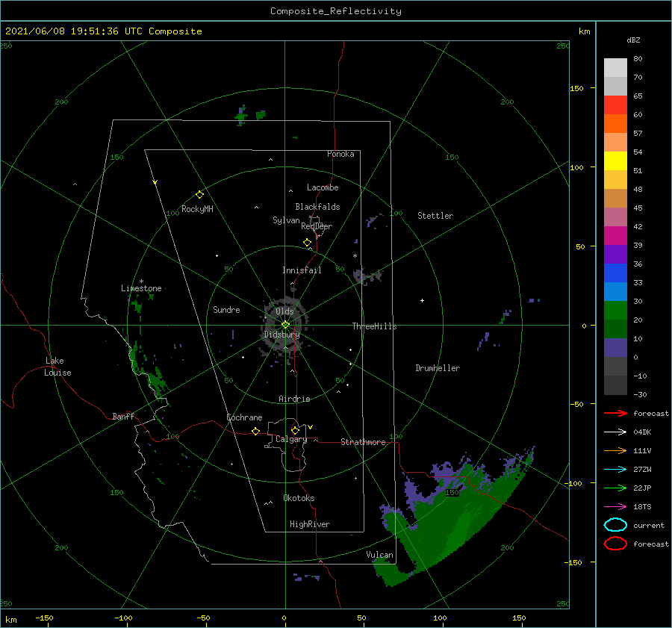The height and width of the screenshot is (628, 672).
Task: Click the yellow radar site marker at Olds
Action: tap(285, 325)
